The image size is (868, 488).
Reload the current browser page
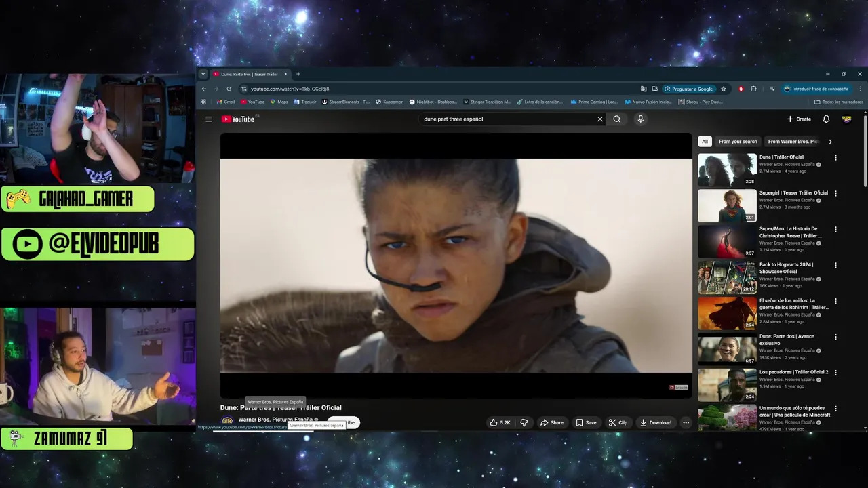coord(229,89)
